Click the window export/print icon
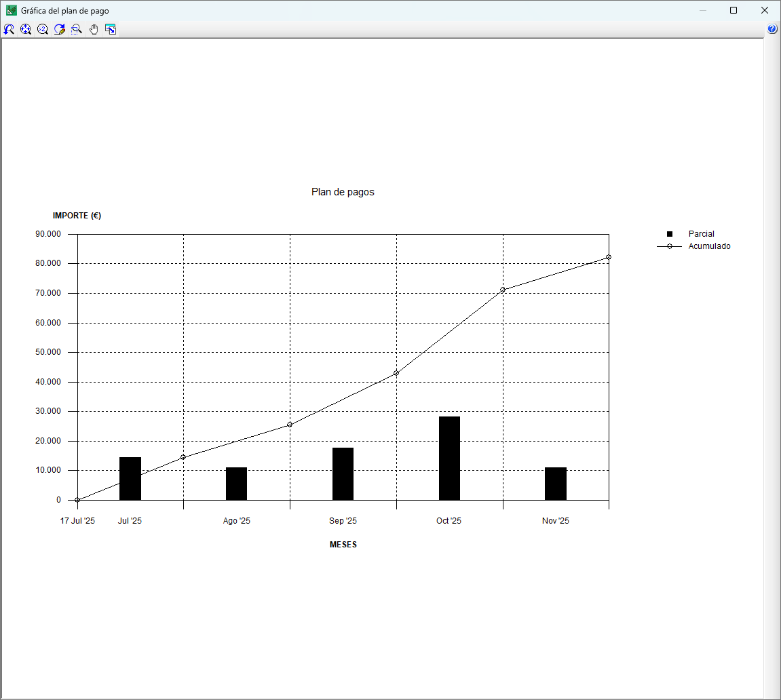 tap(111, 29)
